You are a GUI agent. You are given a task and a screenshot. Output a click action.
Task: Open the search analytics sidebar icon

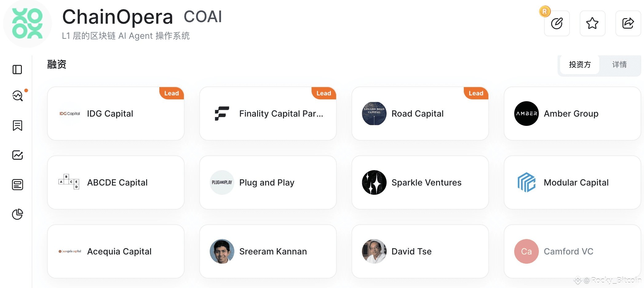pyautogui.click(x=18, y=96)
